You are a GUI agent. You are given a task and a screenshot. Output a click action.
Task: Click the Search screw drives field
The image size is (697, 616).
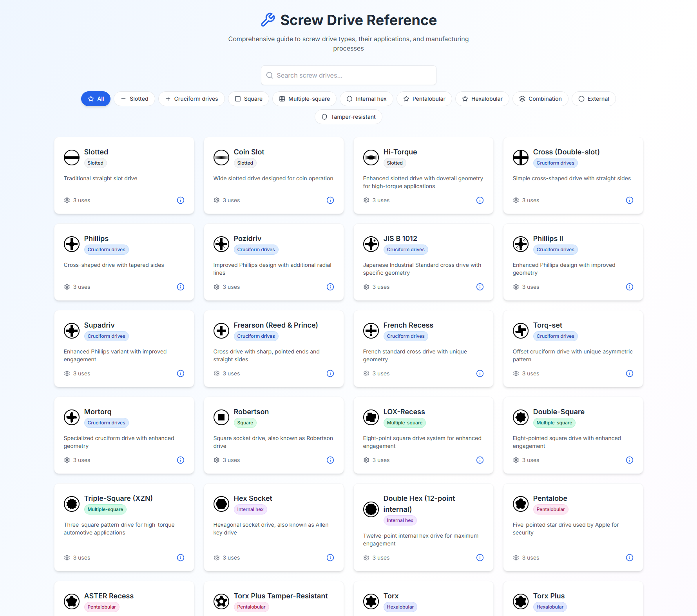pos(348,75)
